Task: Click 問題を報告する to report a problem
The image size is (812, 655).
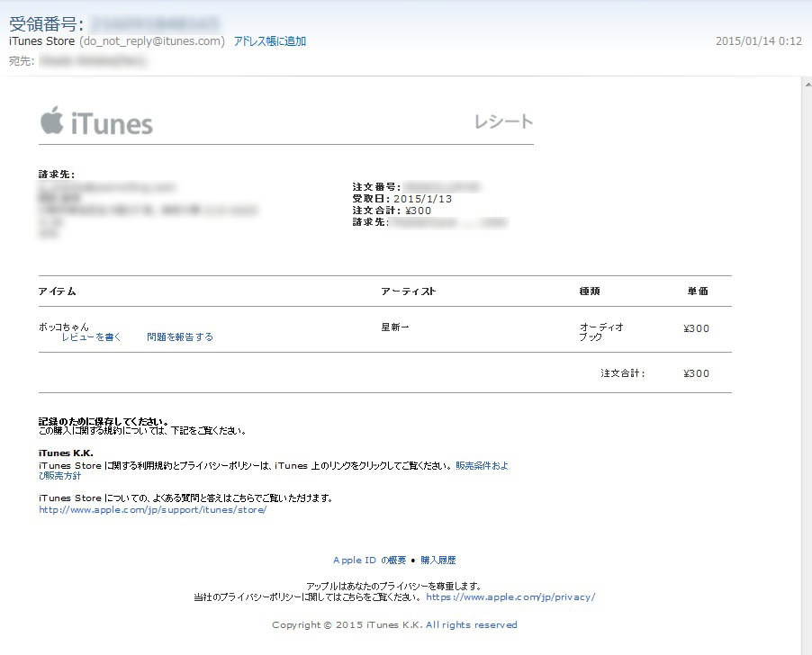Action: pyautogui.click(x=180, y=337)
